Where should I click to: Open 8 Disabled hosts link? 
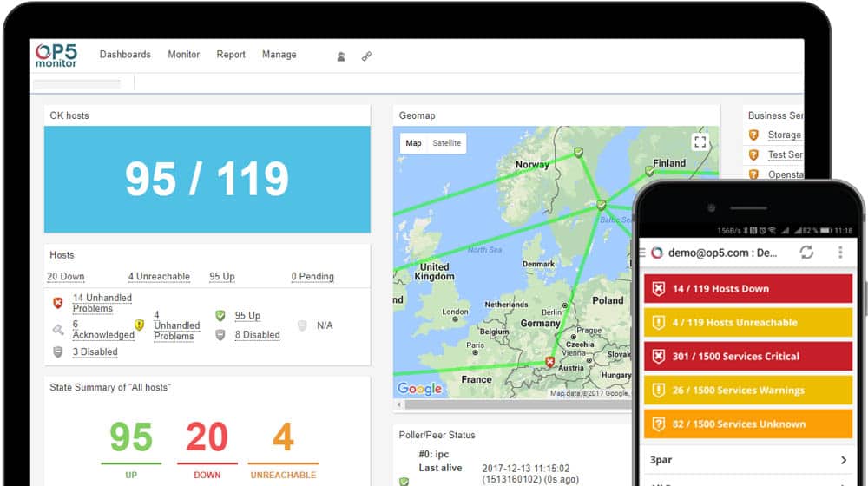click(258, 335)
